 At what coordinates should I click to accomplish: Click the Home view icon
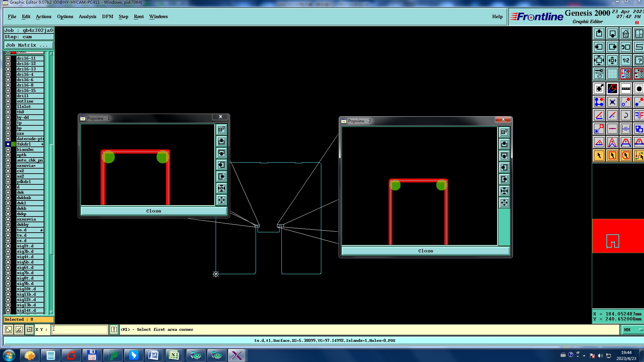point(626,34)
